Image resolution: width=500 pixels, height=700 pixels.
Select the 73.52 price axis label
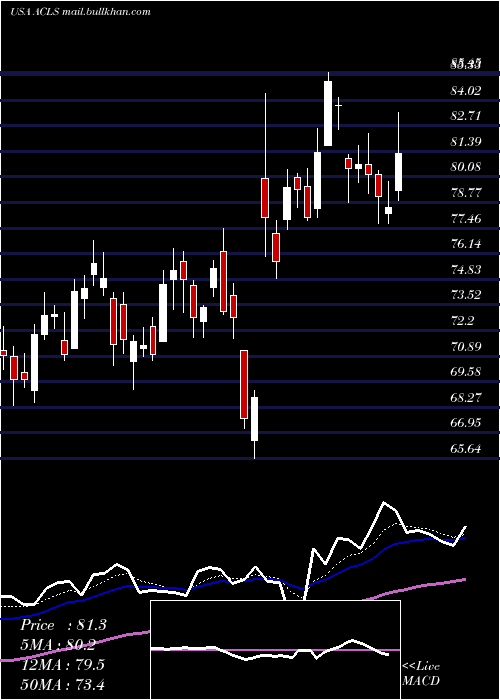tap(466, 295)
